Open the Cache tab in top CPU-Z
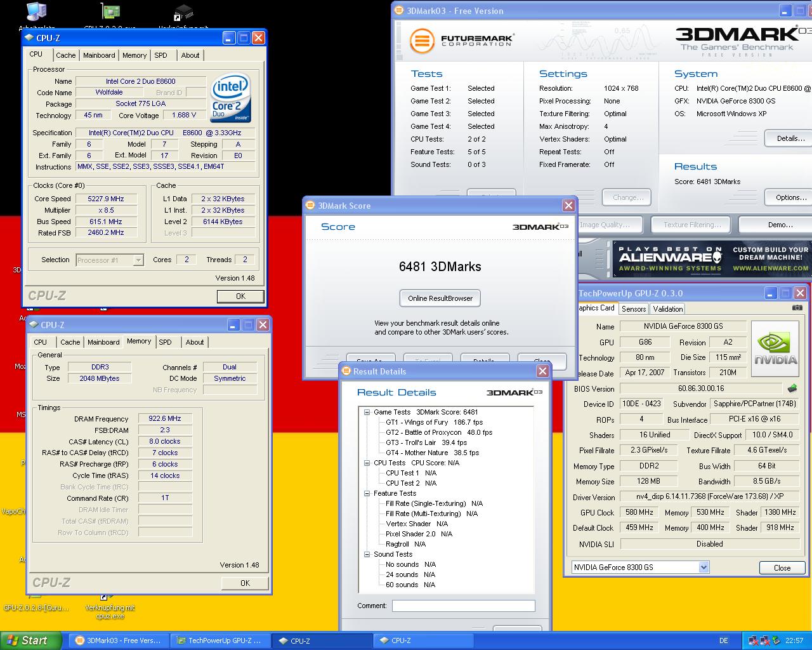The image size is (812, 650). [65, 55]
